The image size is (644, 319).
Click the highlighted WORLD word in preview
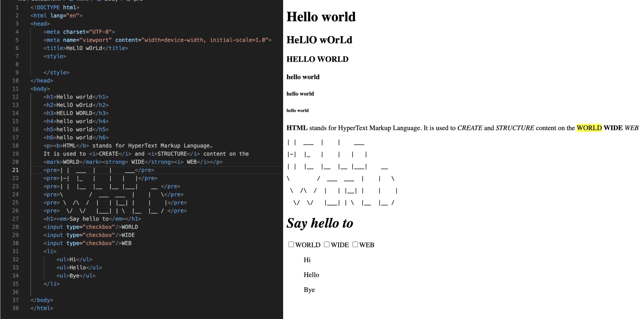coord(589,128)
